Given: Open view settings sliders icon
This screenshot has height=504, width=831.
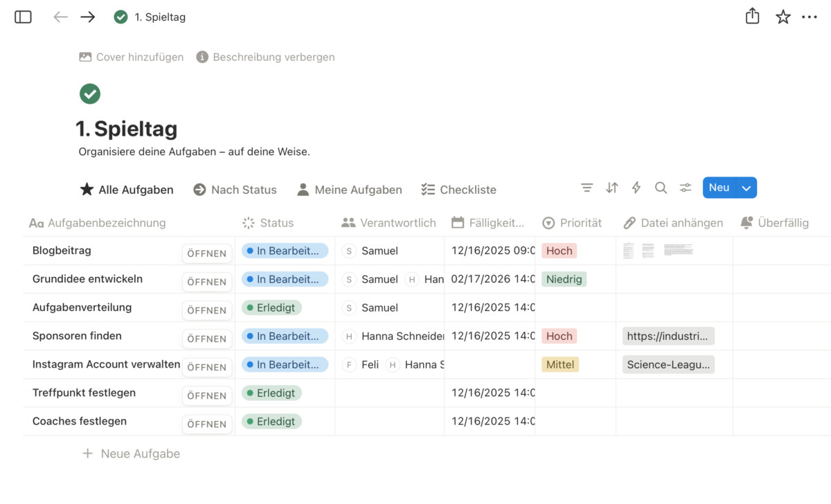Looking at the screenshot, I should point(686,188).
